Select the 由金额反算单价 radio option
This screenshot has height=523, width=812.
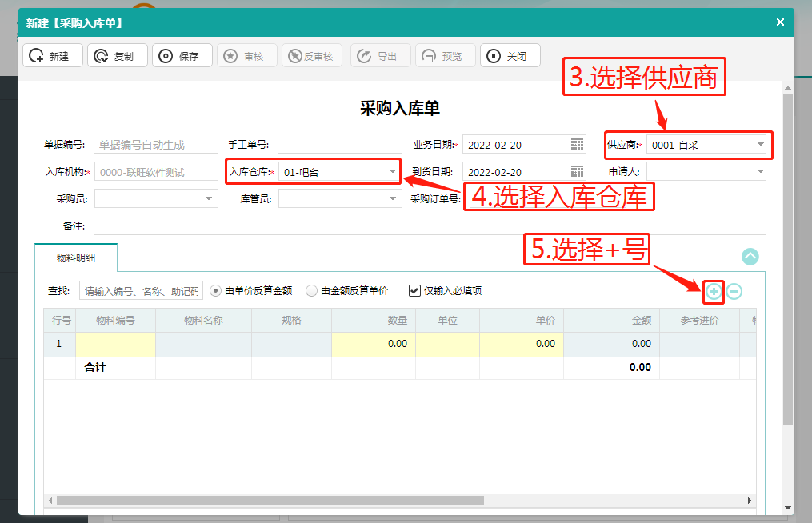point(311,291)
